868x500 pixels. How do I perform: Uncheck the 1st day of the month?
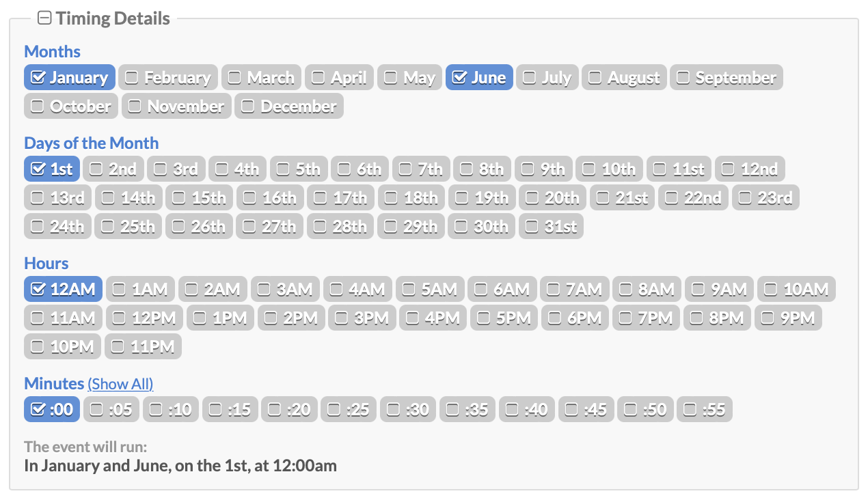pos(51,169)
